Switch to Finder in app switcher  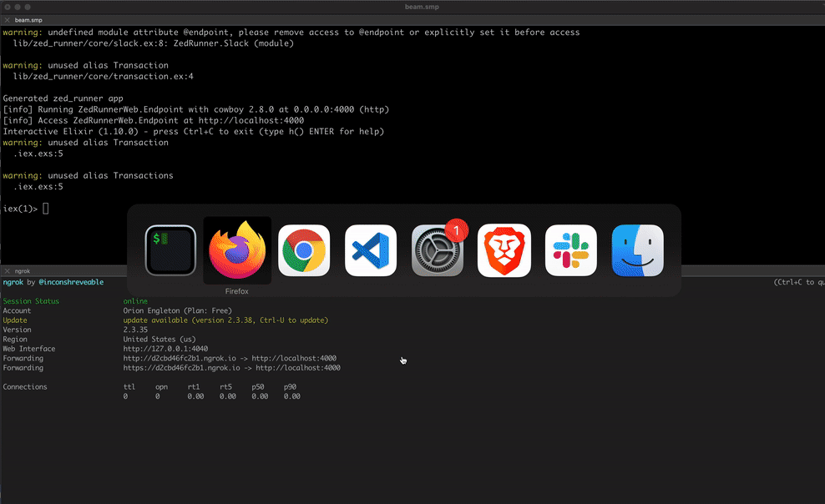(x=638, y=250)
